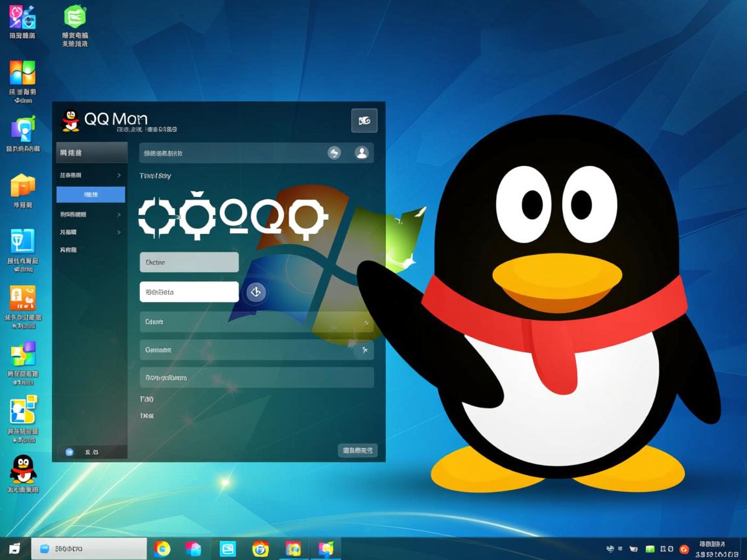The image size is (747, 560).
Task: Click the Start button on the taskbar
Action: 14,549
